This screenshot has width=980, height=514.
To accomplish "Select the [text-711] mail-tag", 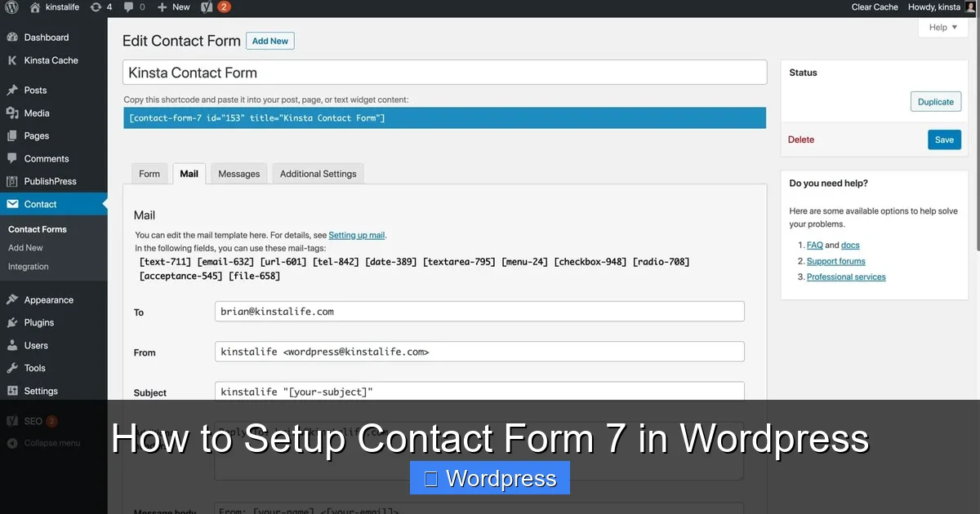I will [166, 262].
